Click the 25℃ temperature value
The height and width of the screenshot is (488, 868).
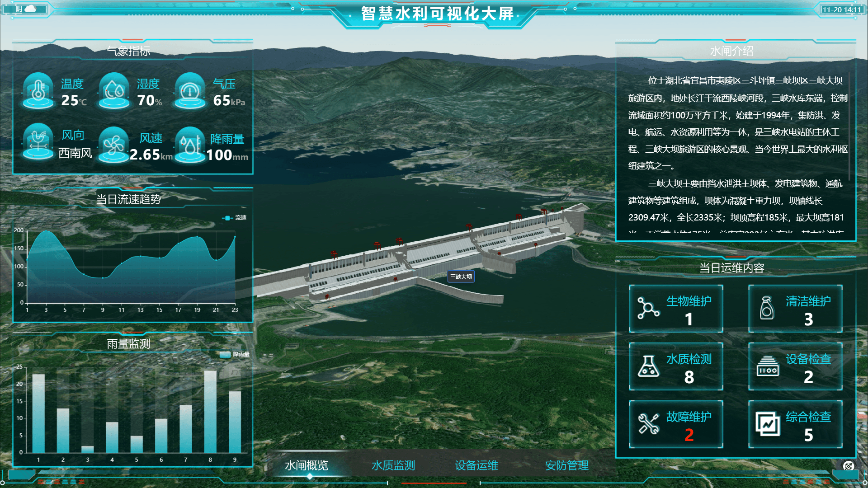[74, 100]
